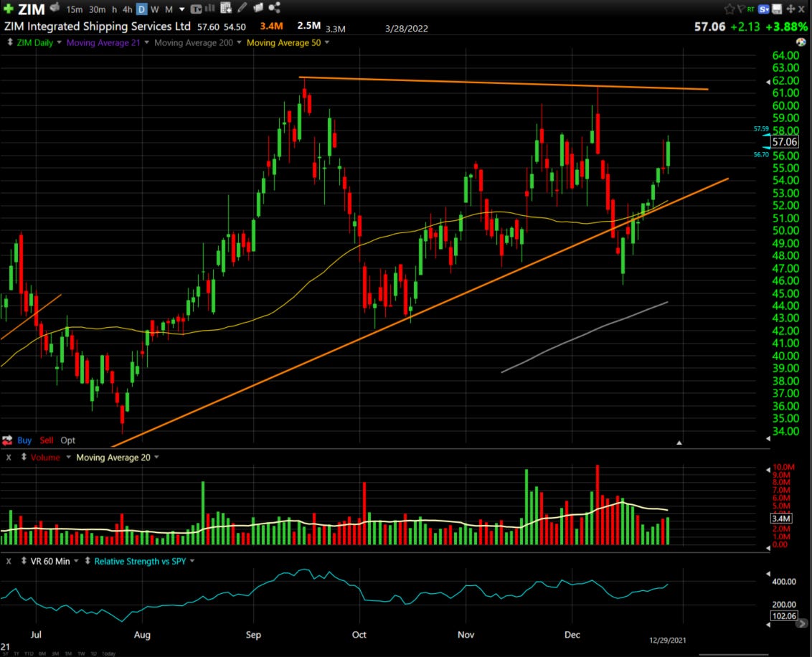Image resolution: width=812 pixels, height=657 pixels.
Task: Click the small up triangle near 12/29 line
Action: click(x=679, y=443)
